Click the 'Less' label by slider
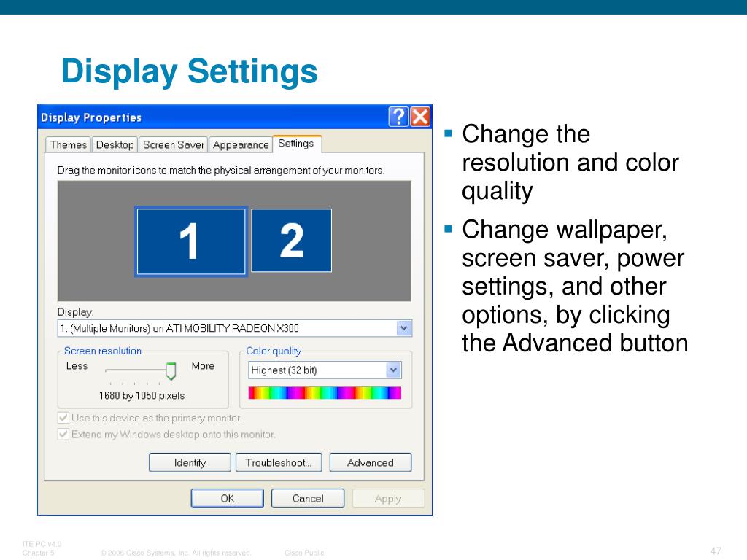The width and height of the screenshot is (747, 560). click(77, 366)
